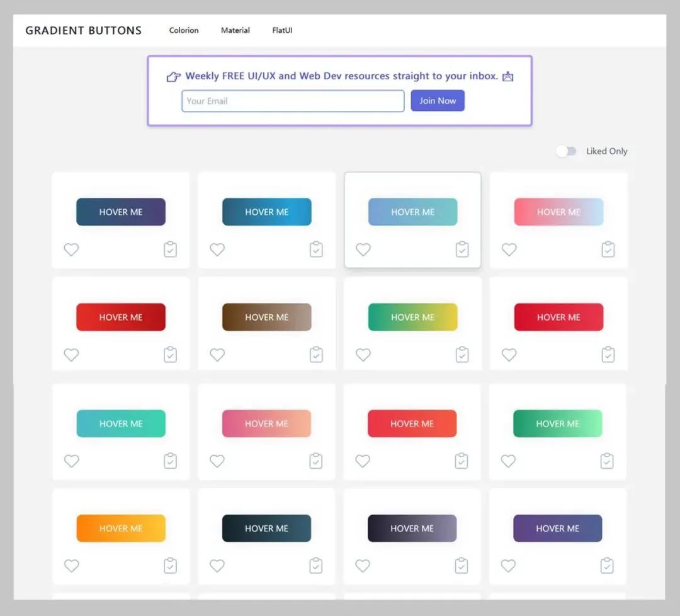680x616 pixels.
Task: Click the green-to-mint HOVER ME button
Action: pos(558,423)
